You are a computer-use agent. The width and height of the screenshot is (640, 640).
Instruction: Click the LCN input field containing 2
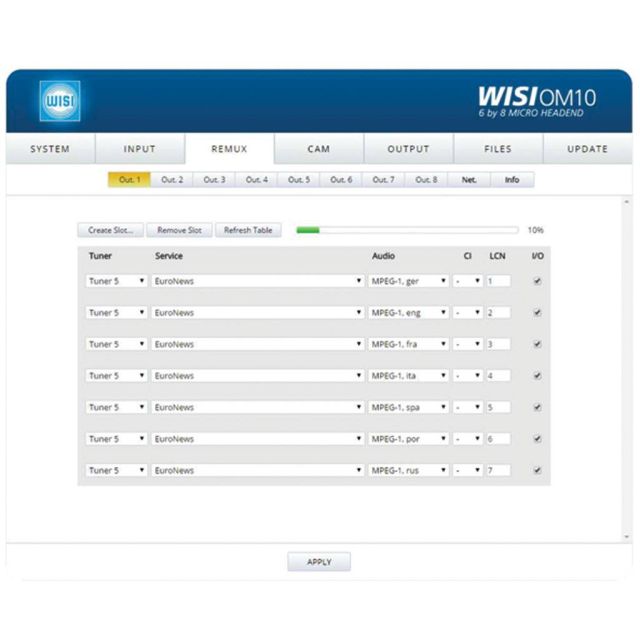coord(497,313)
